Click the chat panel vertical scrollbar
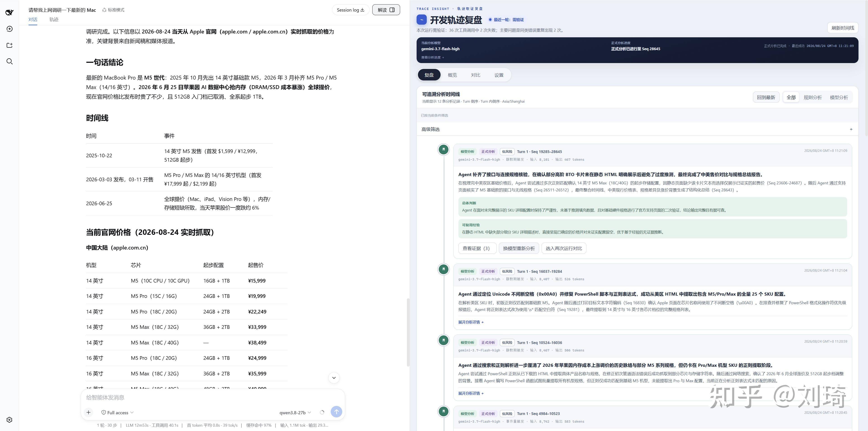The image size is (868, 431). tap(408, 332)
